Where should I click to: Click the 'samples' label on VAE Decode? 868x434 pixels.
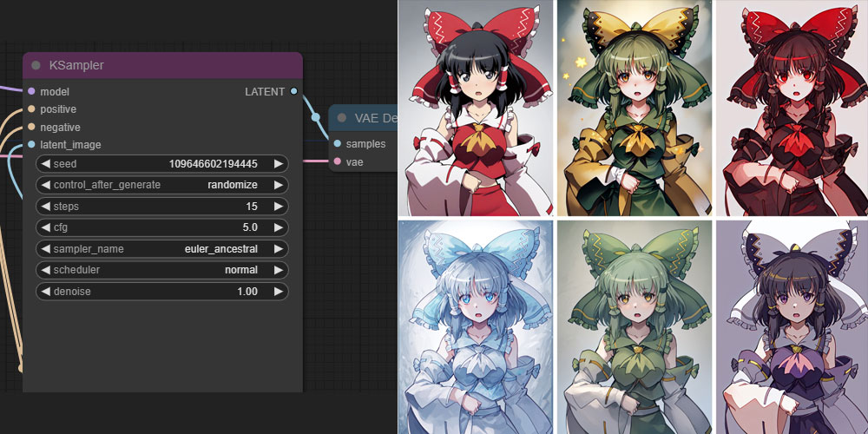(366, 143)
